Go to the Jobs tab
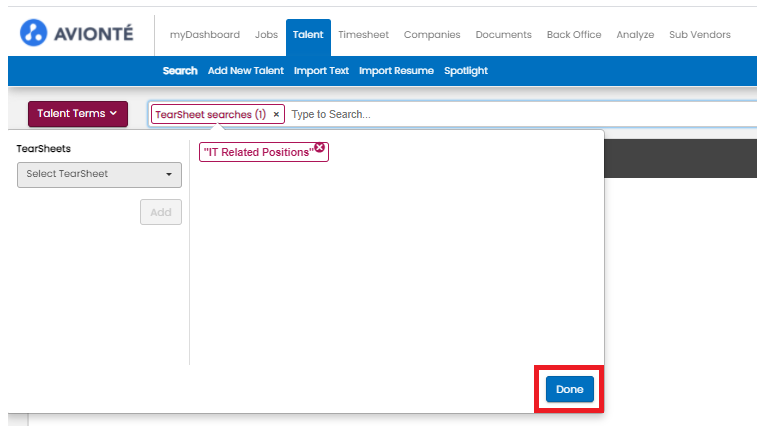This screenshot has width=761, height=430. [266, 35]
